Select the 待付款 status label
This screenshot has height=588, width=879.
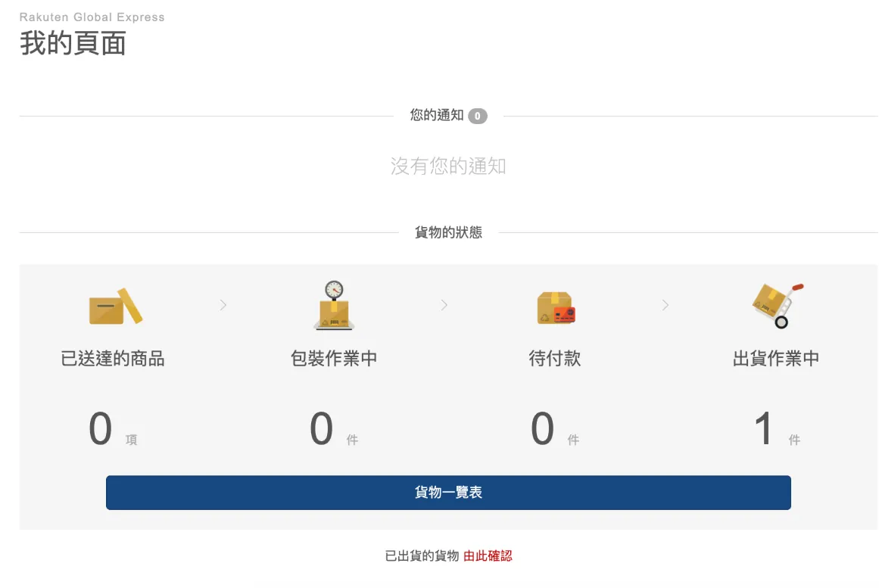click(x=555, y=359)
